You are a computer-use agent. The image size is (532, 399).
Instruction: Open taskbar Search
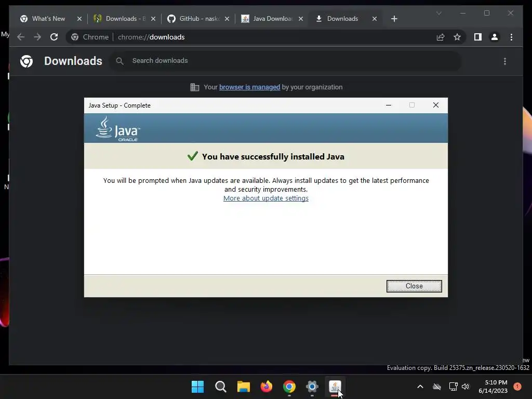[220, 387]
